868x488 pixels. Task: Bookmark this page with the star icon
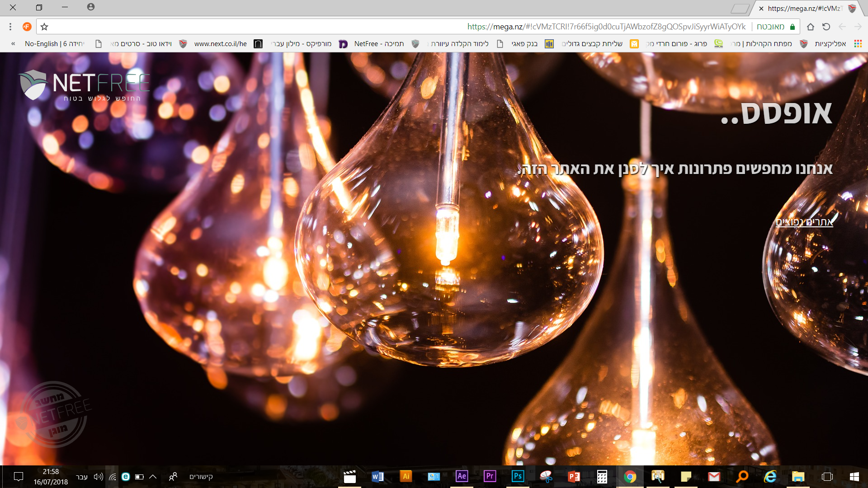coord(44,27)
